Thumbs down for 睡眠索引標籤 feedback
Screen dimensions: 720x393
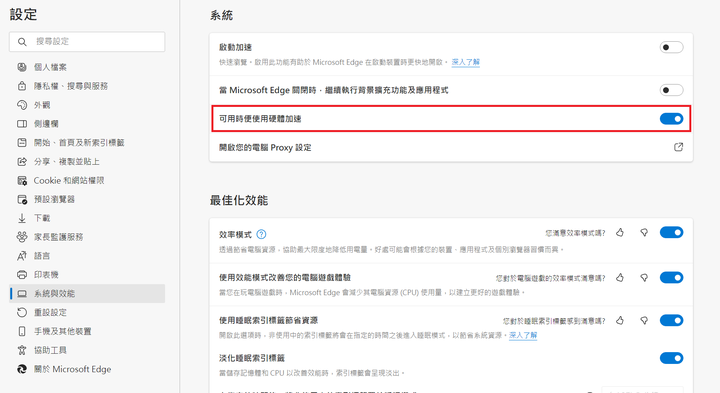[x=644, y=320]
